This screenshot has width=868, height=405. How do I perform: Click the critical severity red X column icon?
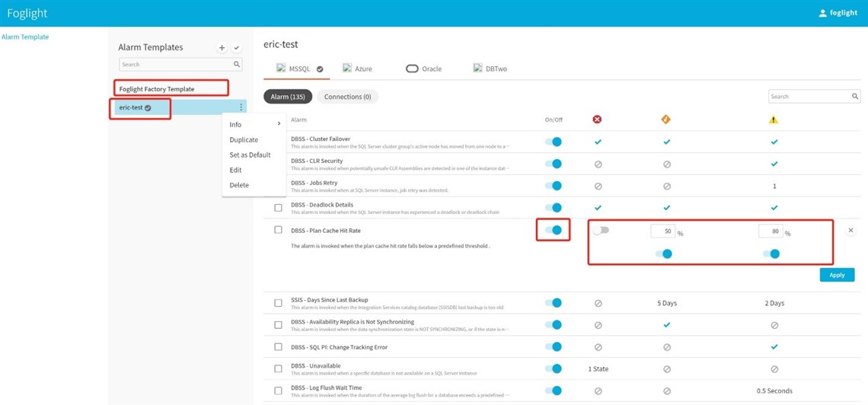(x=598, y=120)
